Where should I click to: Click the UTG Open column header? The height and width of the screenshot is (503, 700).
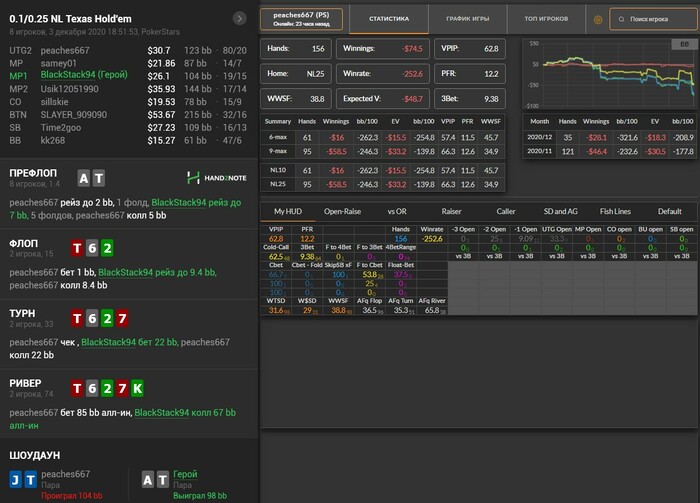[557, 229]
